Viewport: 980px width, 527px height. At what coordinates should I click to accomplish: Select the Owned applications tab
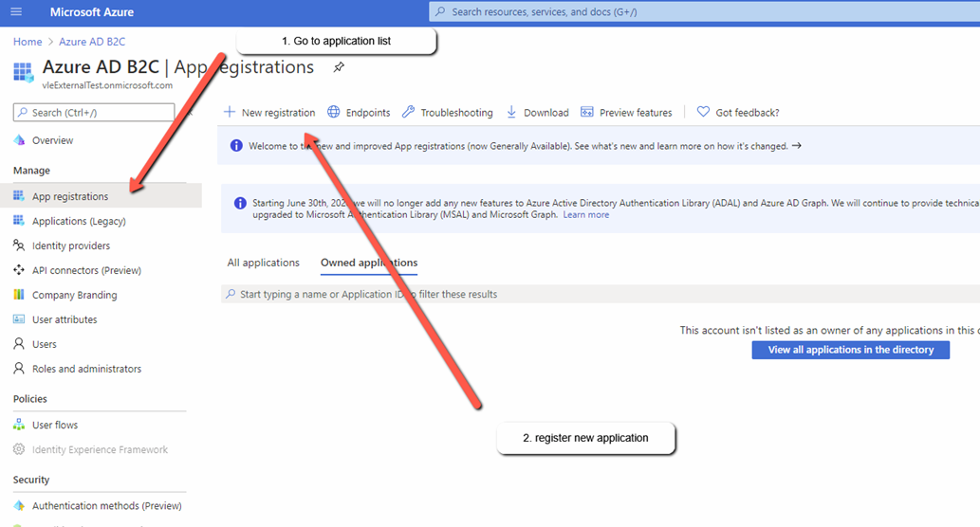pos(369,263)
